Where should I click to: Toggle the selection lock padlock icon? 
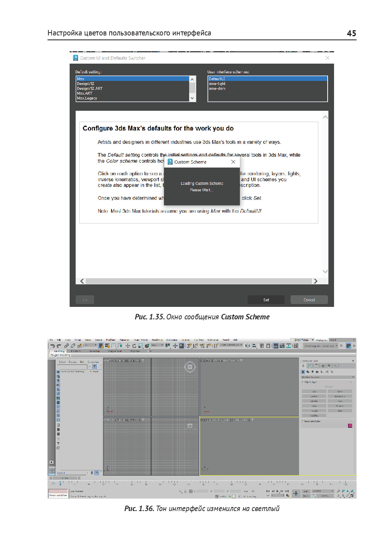point(186,492)
